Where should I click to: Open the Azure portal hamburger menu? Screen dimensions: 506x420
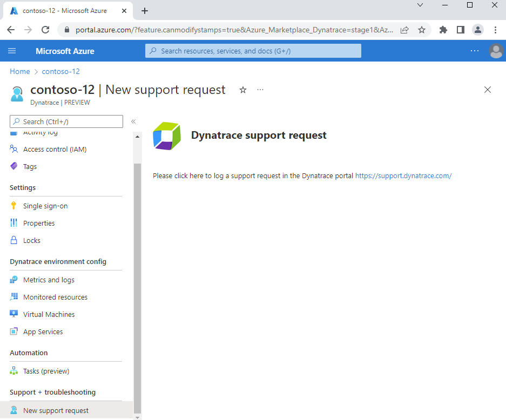[12, 51]
